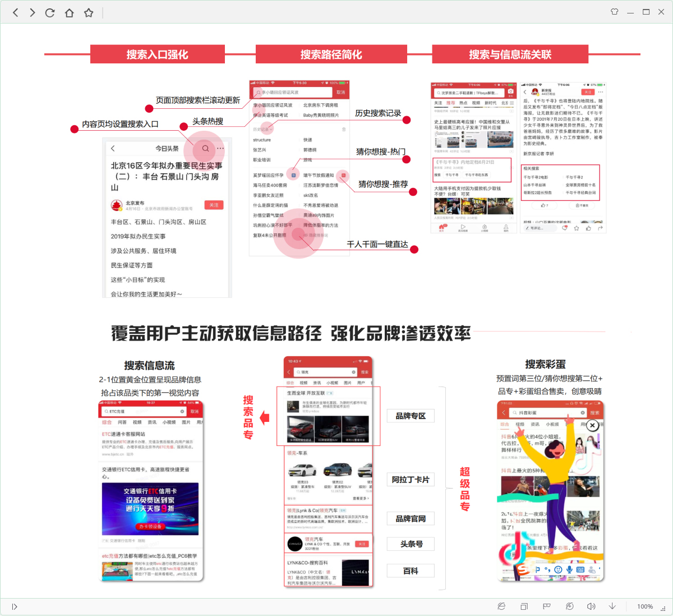The width and height of the screenshot is (673, 616).
Task: Click the 历史搜索记录 label
Action: click(x=378, y=113)
